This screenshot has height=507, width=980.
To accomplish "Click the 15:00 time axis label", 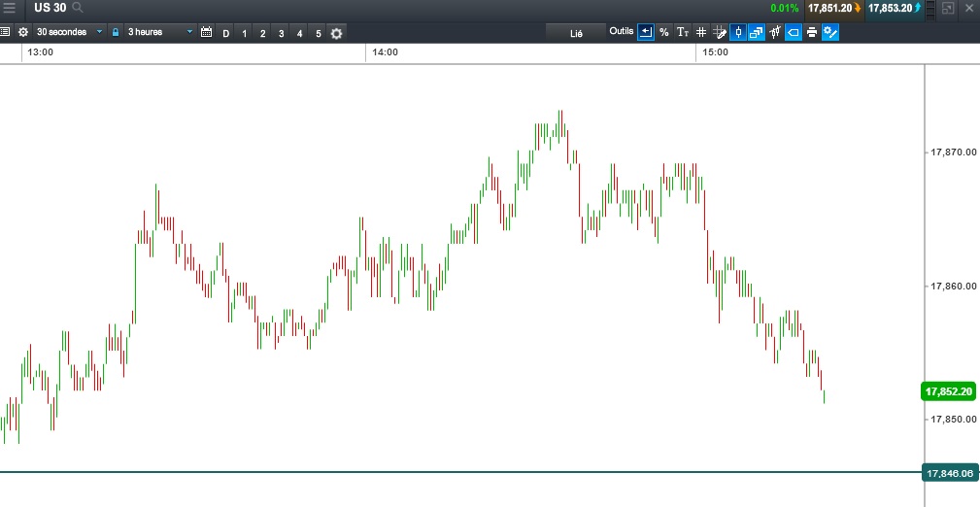I will (x=715, y=52).
